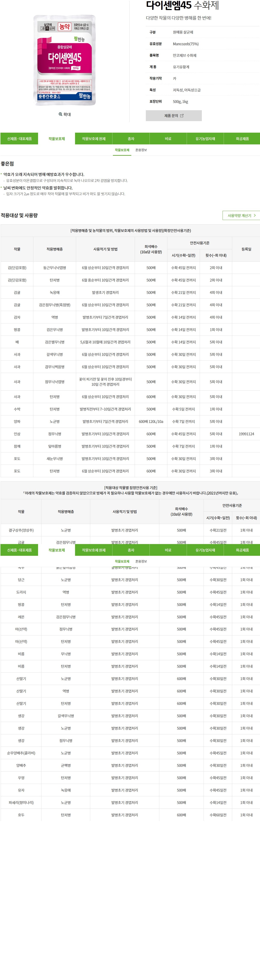Click the 수확60일전 cell in the 호두 row
This screenshot has height=980, width=260.
click(x=218, y=815)
